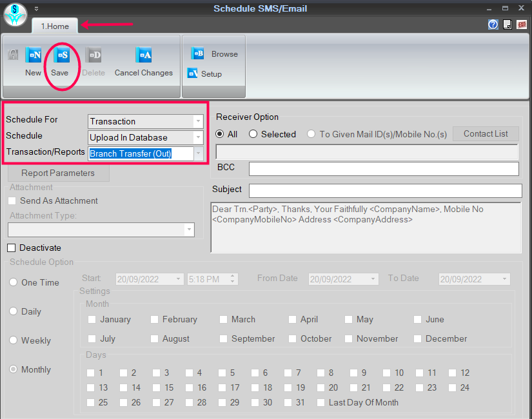Select Daily schedule option
The width and height of the screenshot is (532, 419).
click(x=14, y=311)
